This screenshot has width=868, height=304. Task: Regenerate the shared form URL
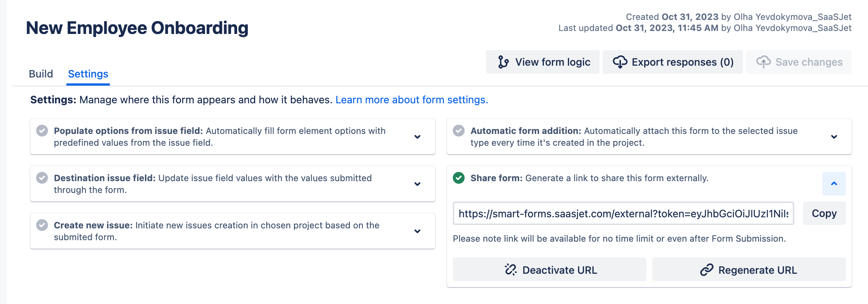tap(749, 270)
